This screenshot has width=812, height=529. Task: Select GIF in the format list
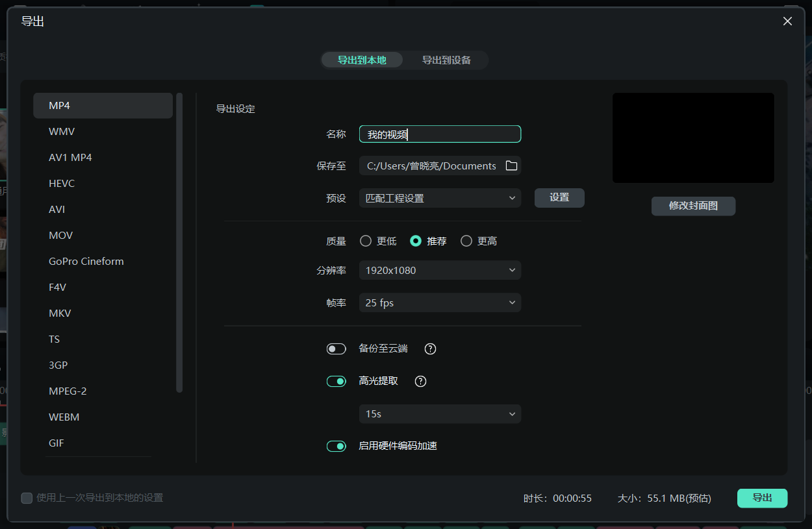56,443
